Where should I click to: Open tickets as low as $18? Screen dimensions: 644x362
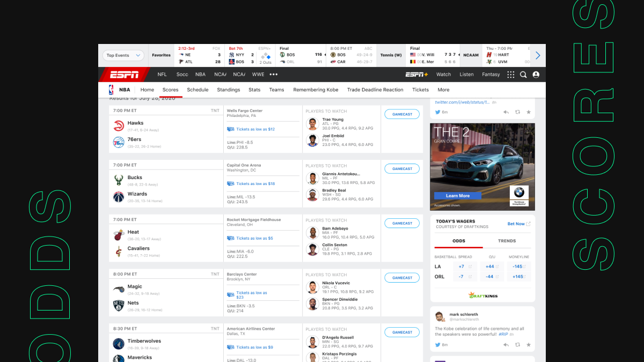tap(251, 184)
